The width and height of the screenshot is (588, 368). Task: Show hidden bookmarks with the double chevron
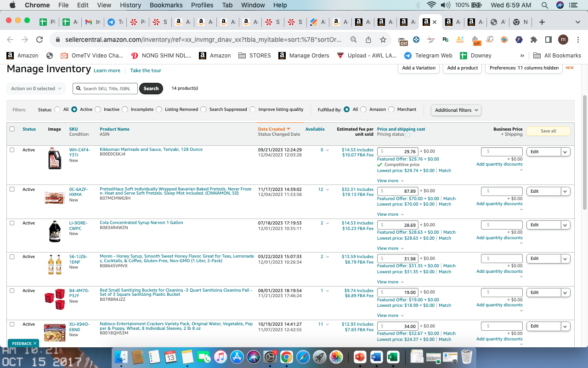click(x=522, y=56)
